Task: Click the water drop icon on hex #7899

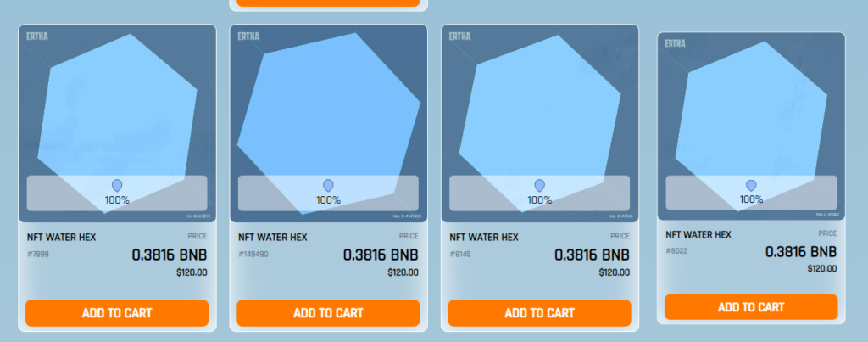Action: pos(117,186)
